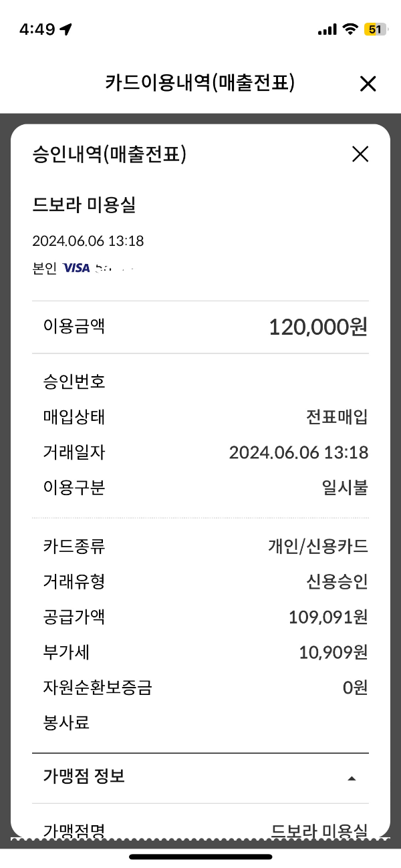Screen dimensions: 401x868
Task: Tap the 개인/신용카드 card type value
Action: 317,547
